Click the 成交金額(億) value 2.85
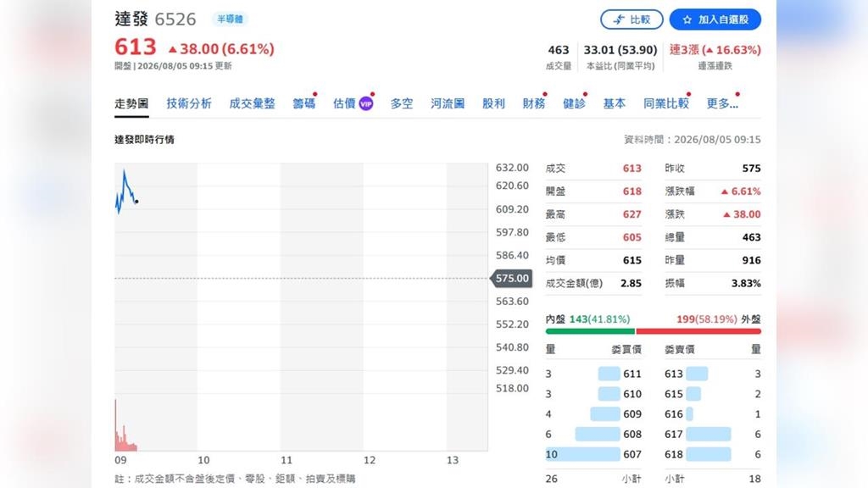 point(631,283)
